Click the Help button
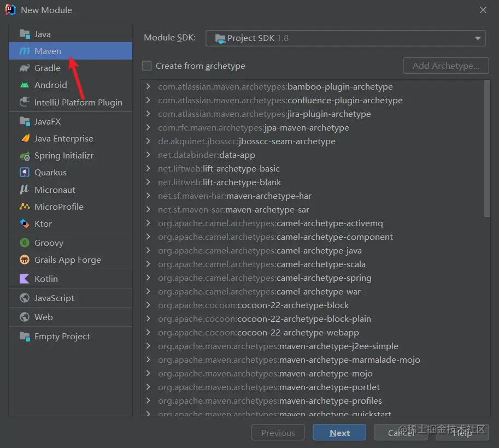 pyautogui.click(x=462, y=433)
